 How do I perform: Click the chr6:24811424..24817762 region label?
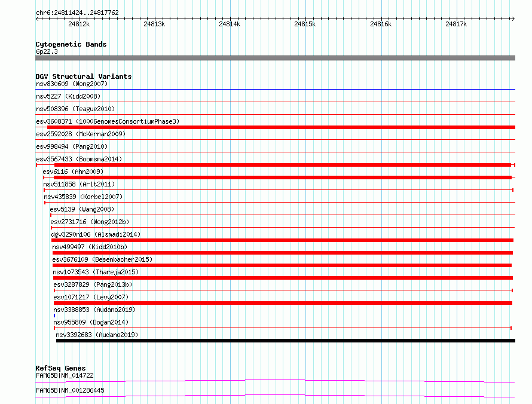(x=77, y=13)
